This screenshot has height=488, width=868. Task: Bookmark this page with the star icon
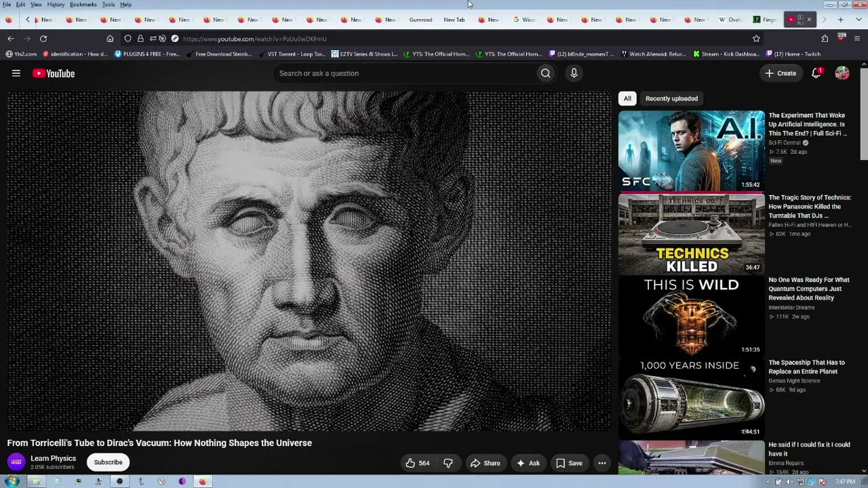756,39
